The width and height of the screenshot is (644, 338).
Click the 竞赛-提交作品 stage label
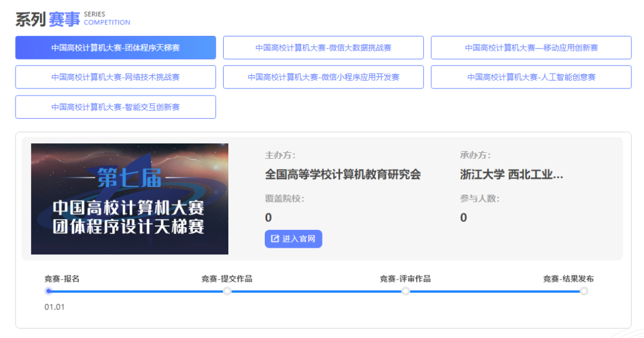pyautogui.click(x=227, y=279)
